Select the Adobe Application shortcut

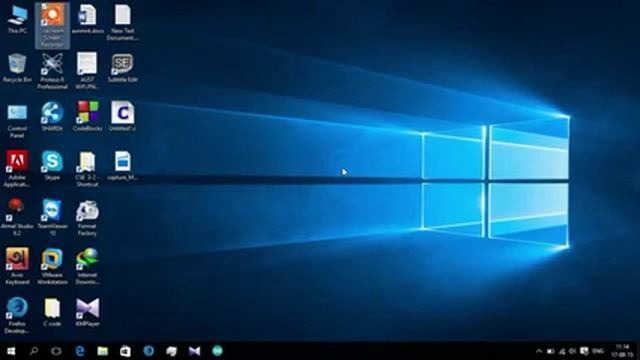click(17, 169)
